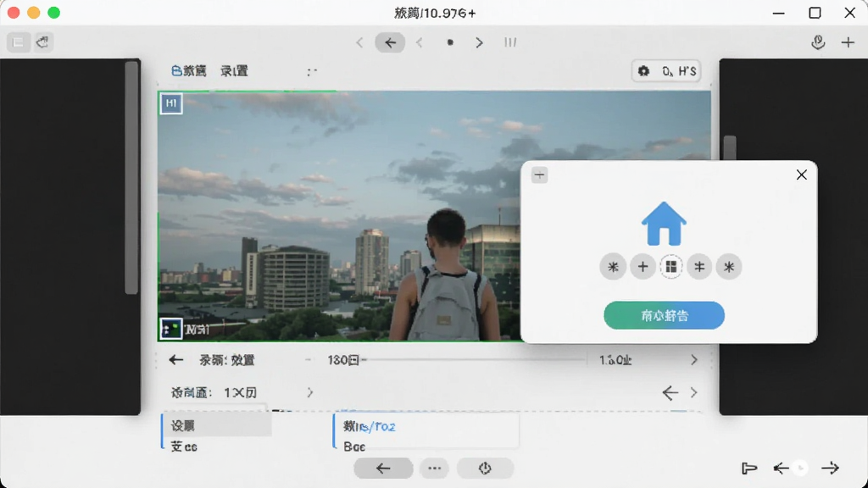Switch to the first tab above the video
The image size is (868, 488).
189,71
